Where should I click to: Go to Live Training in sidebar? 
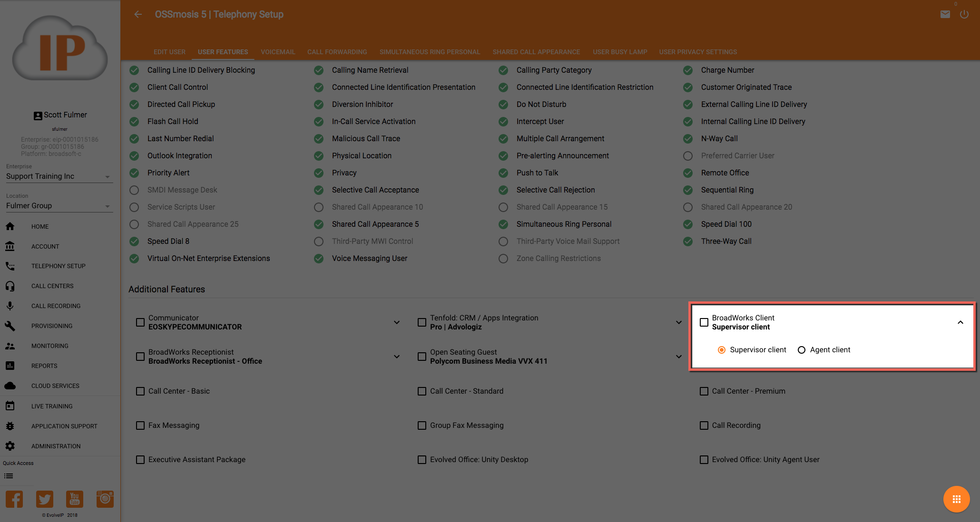tap(52, 406)
